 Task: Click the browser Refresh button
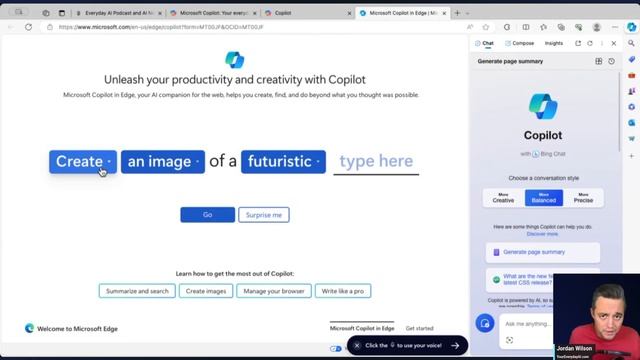click(28, 27)
